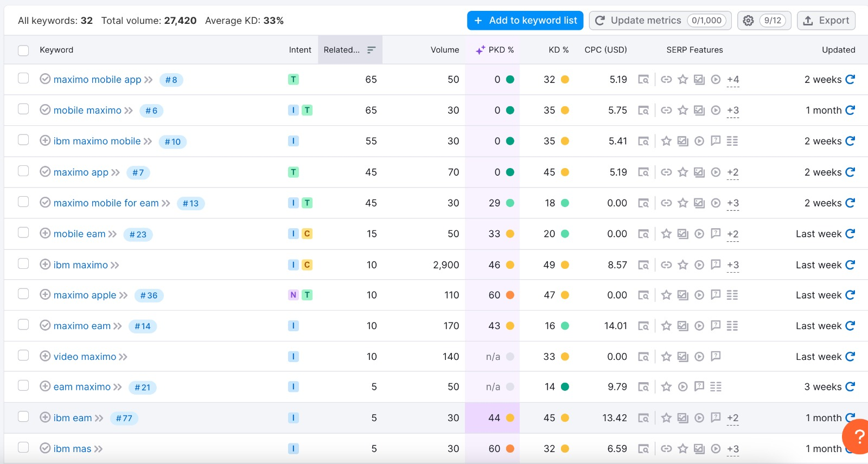Click the plus icon before ibm maximo mobile
This screenshot has width=868, height=464.
[46, 140]
